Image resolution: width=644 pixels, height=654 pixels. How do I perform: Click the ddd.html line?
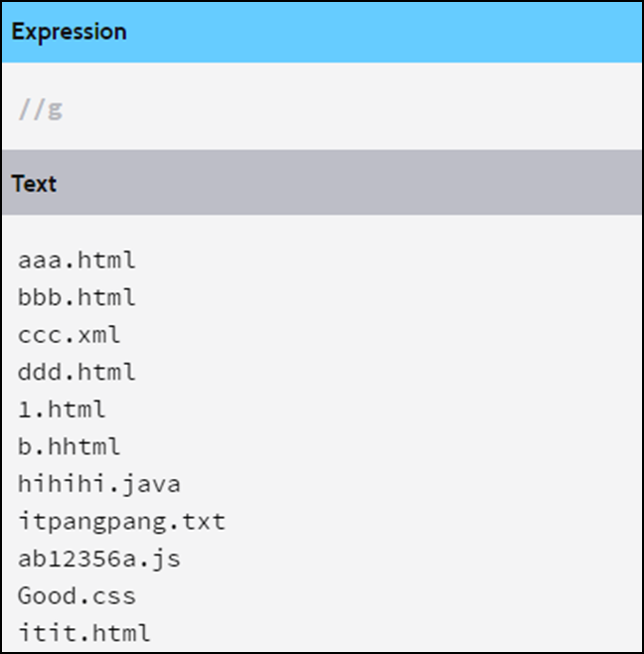77,372
